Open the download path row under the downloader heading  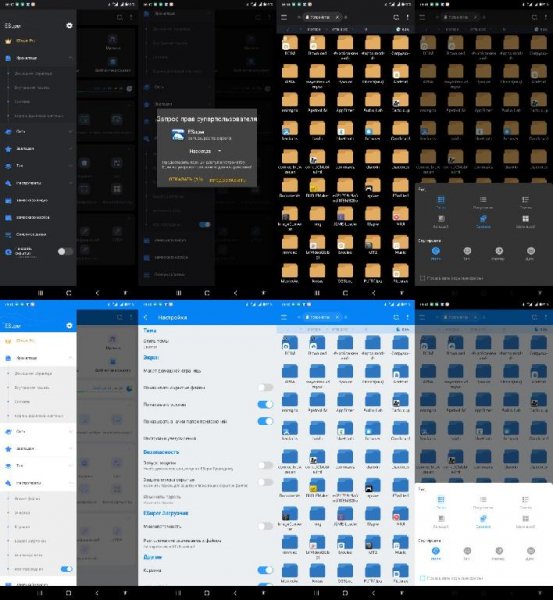pos(207,543)
